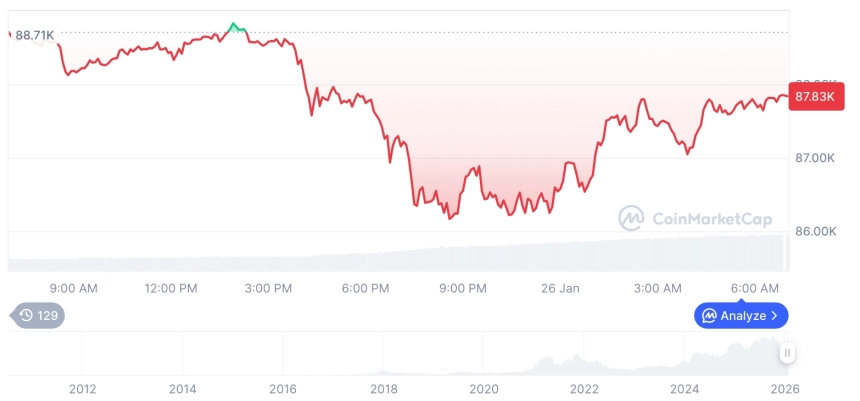Select 2022 on the mini timeline
The width and height of the screenshot is (860, 401).
click(x=584, y=388)
